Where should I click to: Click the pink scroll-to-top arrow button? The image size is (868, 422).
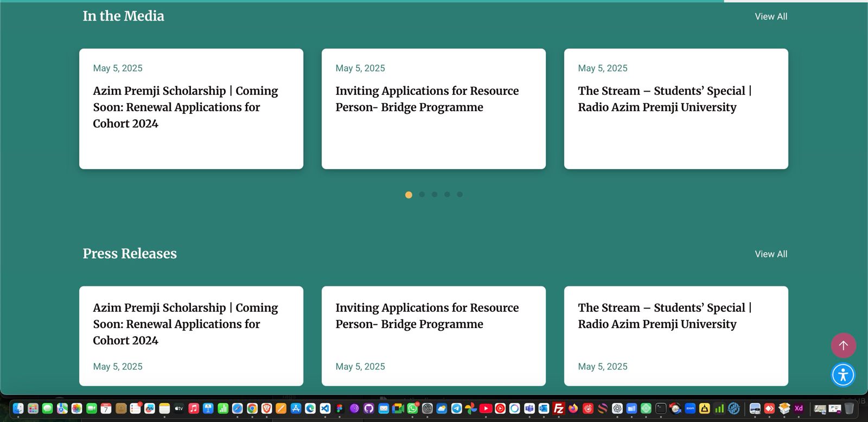pyautogui.click(x=844, y=346)
